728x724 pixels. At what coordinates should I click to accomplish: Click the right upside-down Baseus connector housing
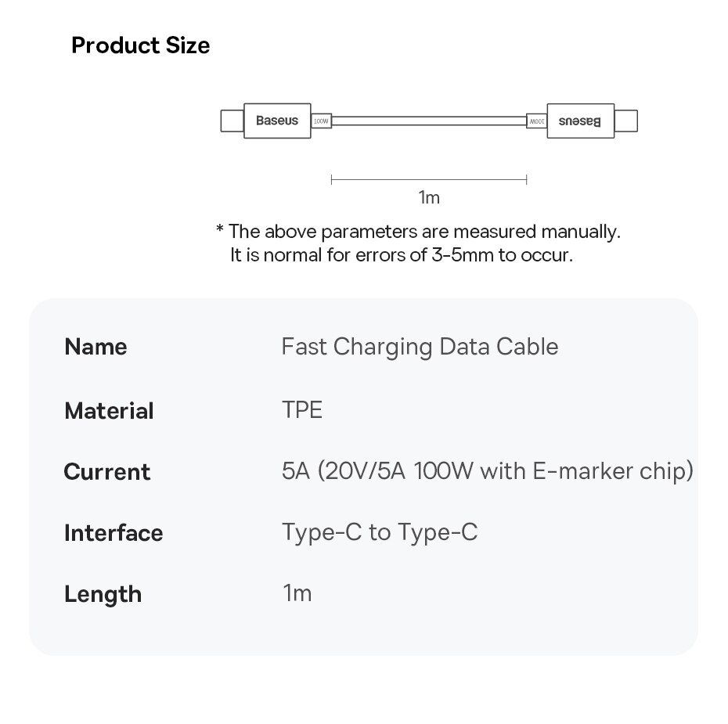tap(580, 121)
